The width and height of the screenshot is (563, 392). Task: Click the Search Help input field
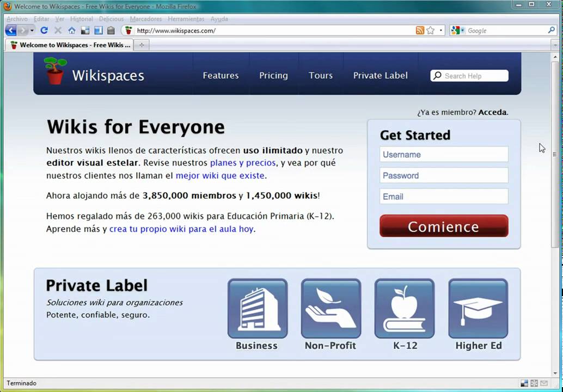(x=470, y=76)
